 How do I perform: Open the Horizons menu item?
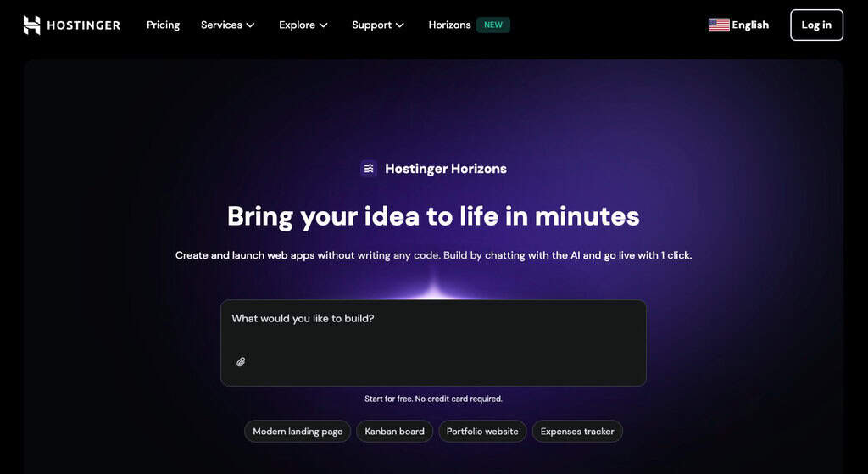point(449,25)
